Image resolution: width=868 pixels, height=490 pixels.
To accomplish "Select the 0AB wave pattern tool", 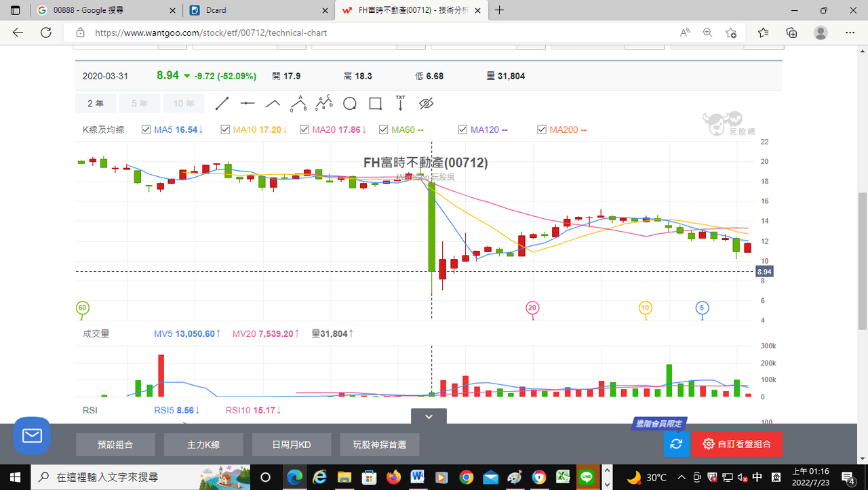I will click(x=298, y=104).
